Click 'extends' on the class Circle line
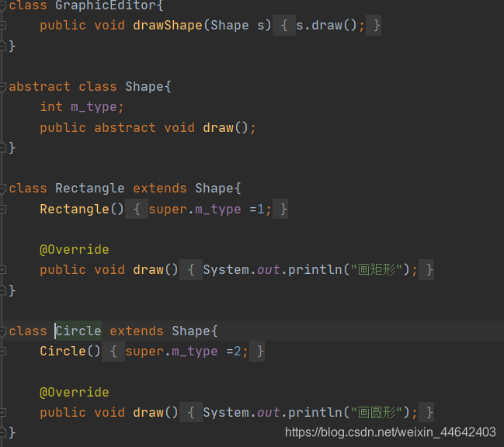Viewport: 504px width, 447px height. pyautogui.click(x=137, y=331)
